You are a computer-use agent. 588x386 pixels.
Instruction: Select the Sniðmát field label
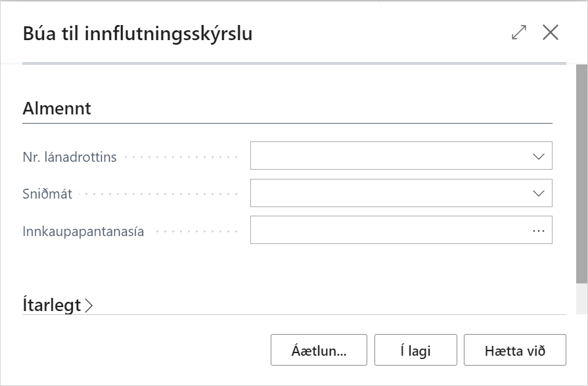(x=47, y=194)
